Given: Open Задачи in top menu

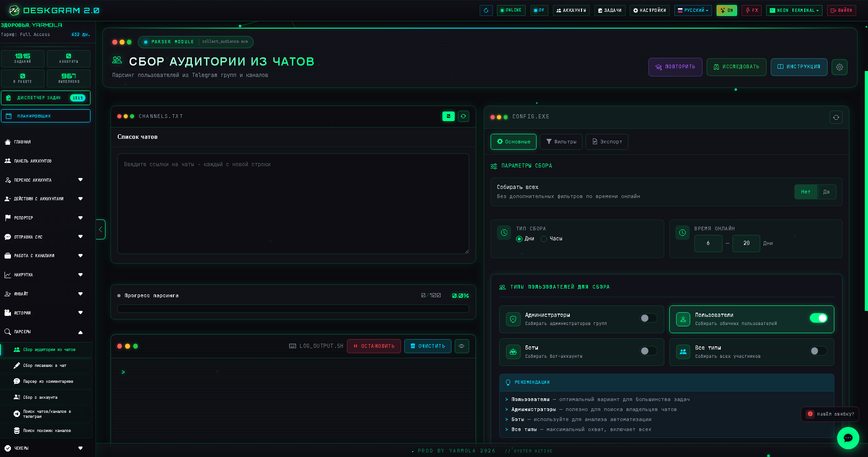Looking at the screenshot, I should (x=610, y=10).
